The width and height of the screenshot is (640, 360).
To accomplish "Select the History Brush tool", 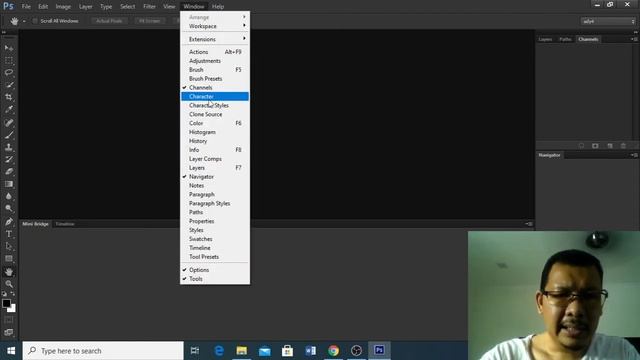I will coord(9,159).
